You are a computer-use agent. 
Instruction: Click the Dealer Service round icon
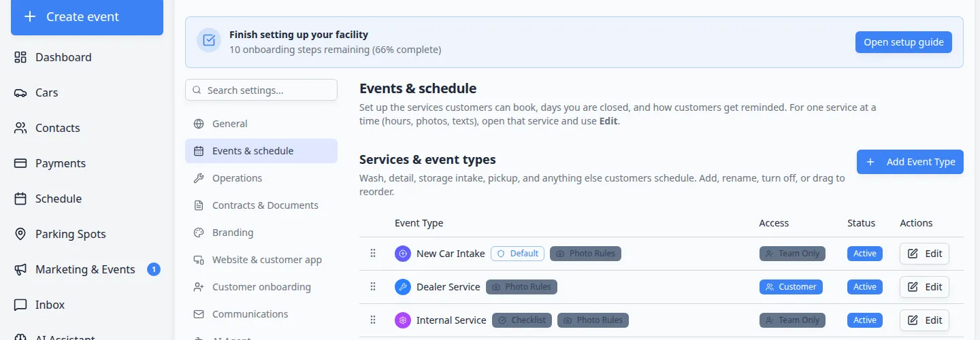click(403, 287)
